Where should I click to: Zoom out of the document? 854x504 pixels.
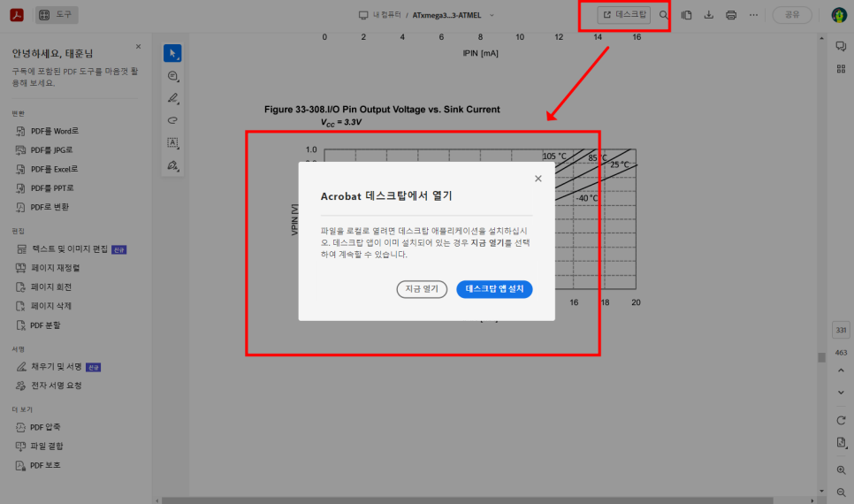coord(841,492)
